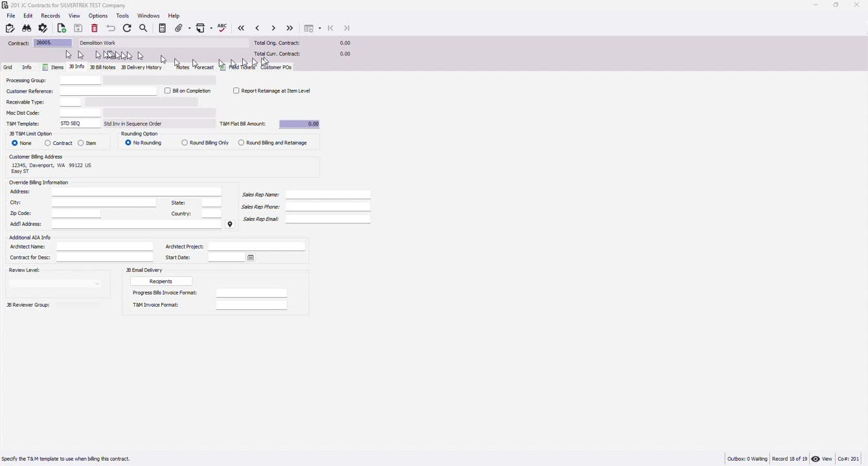Click the inbox tray icon

201,28
